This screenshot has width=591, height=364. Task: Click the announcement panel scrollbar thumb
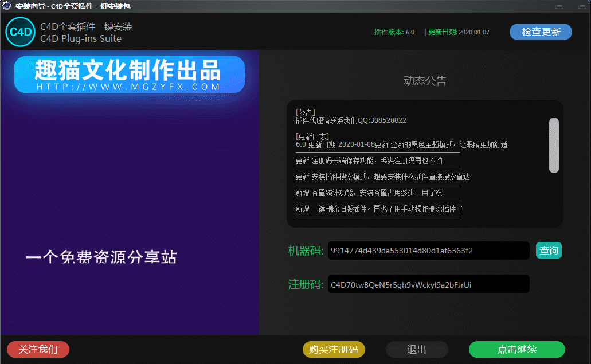pos(554,146)
